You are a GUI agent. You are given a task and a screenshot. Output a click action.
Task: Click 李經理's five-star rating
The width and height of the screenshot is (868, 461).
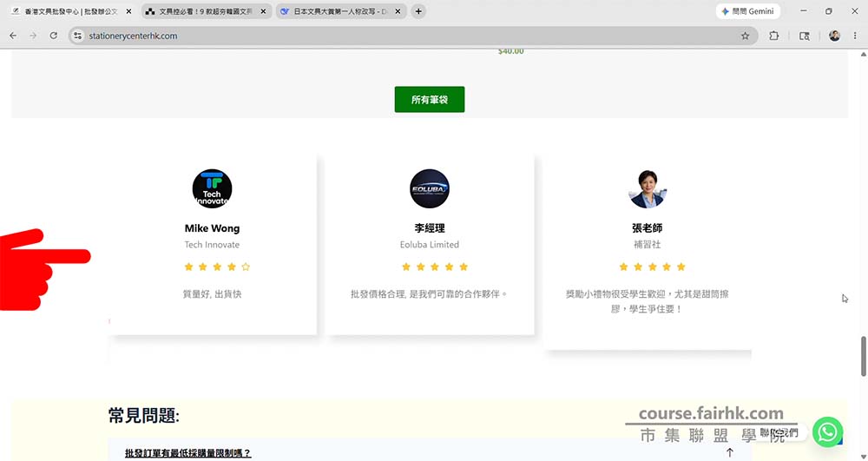tap(435, 267)
